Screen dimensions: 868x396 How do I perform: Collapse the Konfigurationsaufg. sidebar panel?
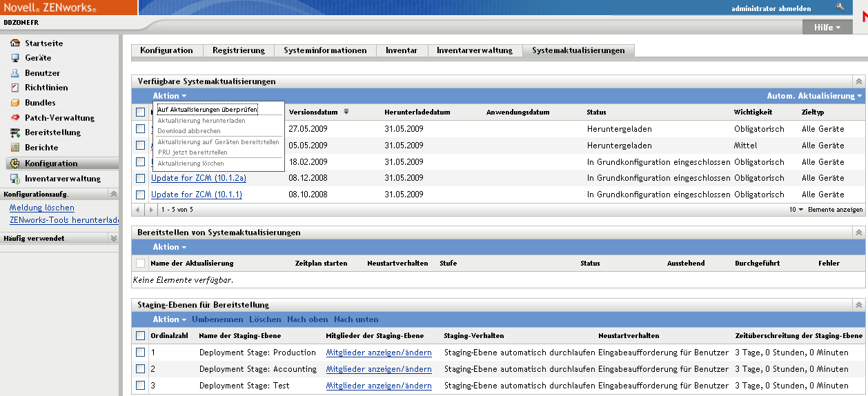tap(114, 194)
